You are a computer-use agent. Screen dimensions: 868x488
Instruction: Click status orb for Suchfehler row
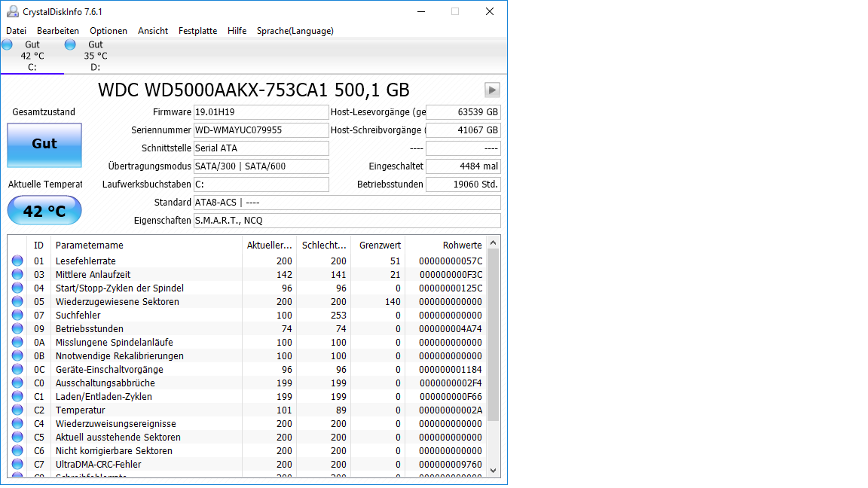click(x=18, y=315)
